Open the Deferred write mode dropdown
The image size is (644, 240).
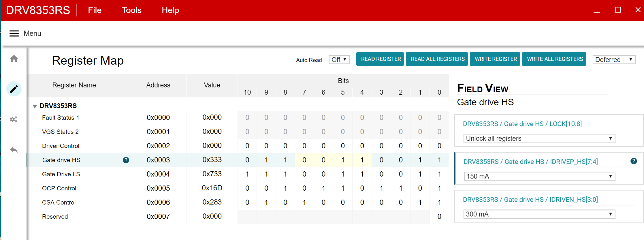[614, 60]
